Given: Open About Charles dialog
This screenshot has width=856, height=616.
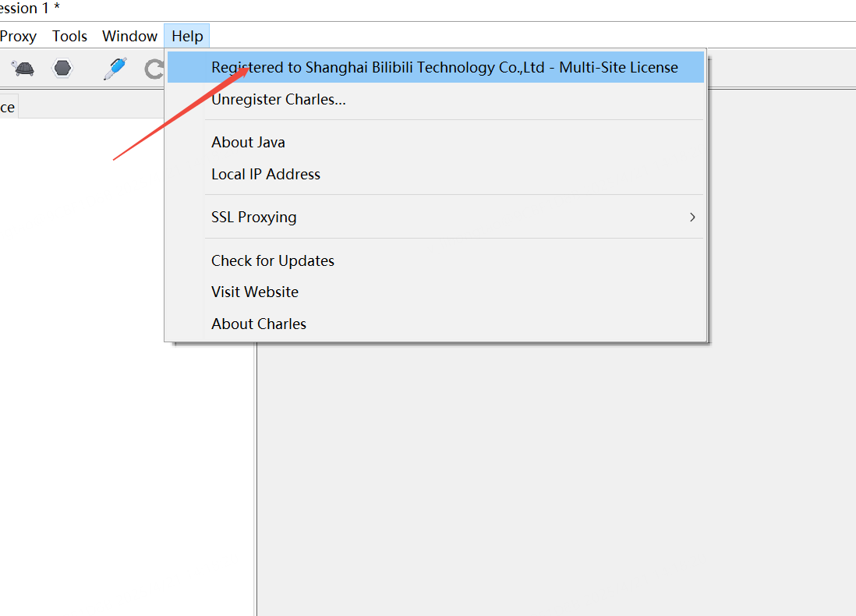Looking at the screenshot, I should coord(436,324).
